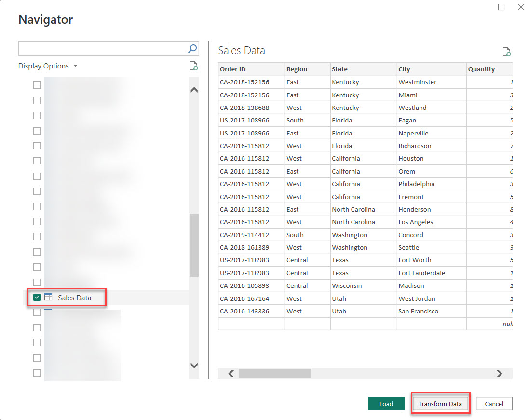Image resolution: width=528 pixels, height=420 pixels.
Task: Click the right arrow on horizontal scrollbar
Action: click(x=501, y=374)
